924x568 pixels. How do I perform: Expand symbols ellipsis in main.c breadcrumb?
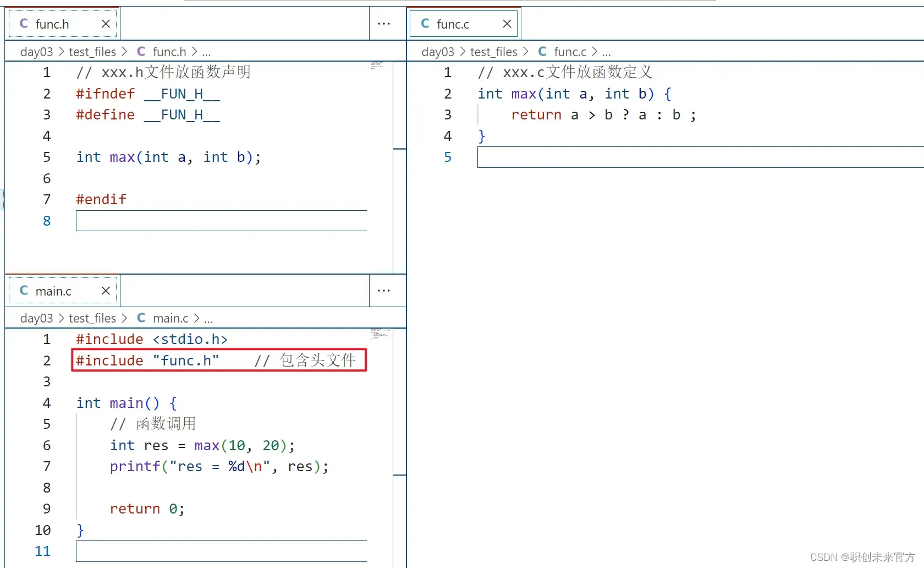[208, 320]
